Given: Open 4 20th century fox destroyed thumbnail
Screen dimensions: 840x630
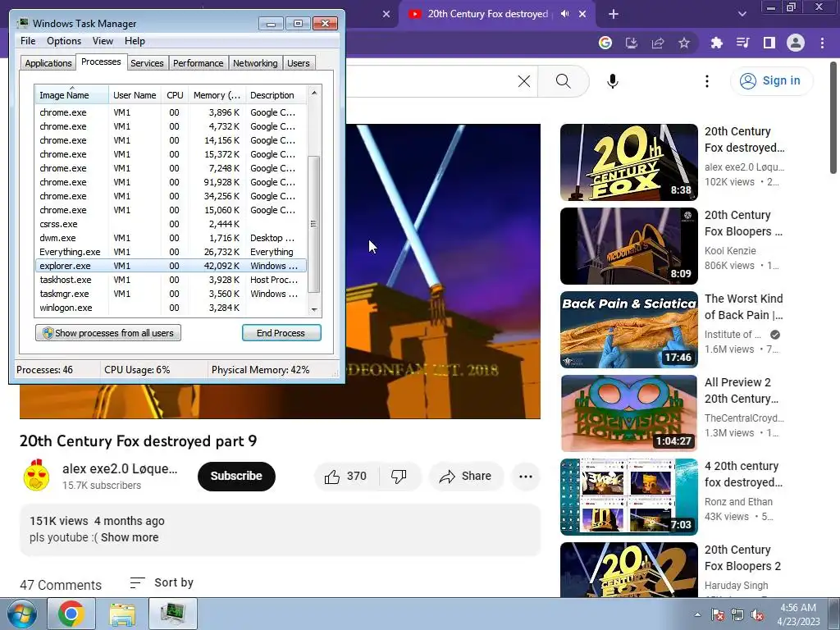Looking at the screenshot, I should tap(629, 496).
